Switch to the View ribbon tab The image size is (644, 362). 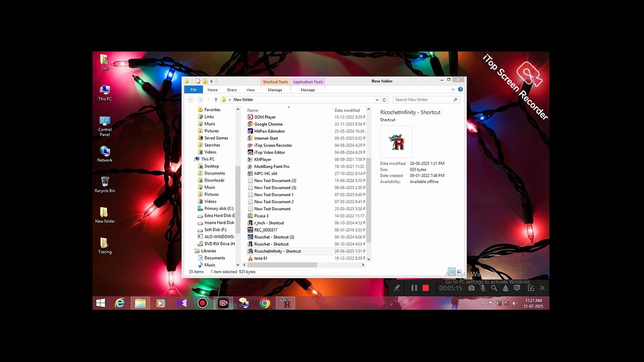tap(251, 89)
